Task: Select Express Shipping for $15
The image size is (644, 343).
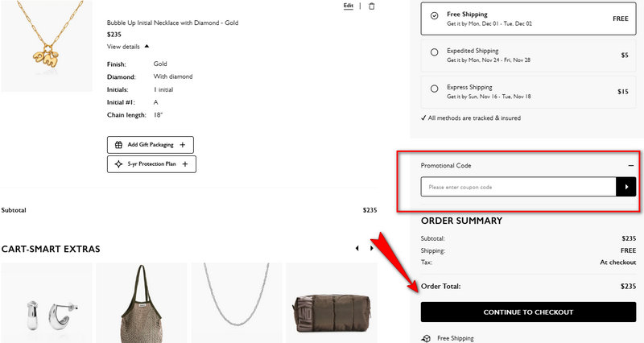Action: [x=435, y=89]
